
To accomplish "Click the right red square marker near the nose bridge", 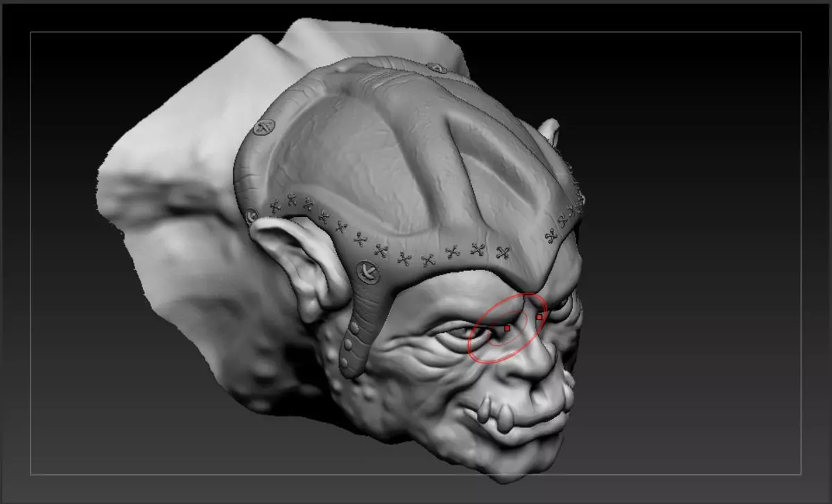I will tap(539, 317).
